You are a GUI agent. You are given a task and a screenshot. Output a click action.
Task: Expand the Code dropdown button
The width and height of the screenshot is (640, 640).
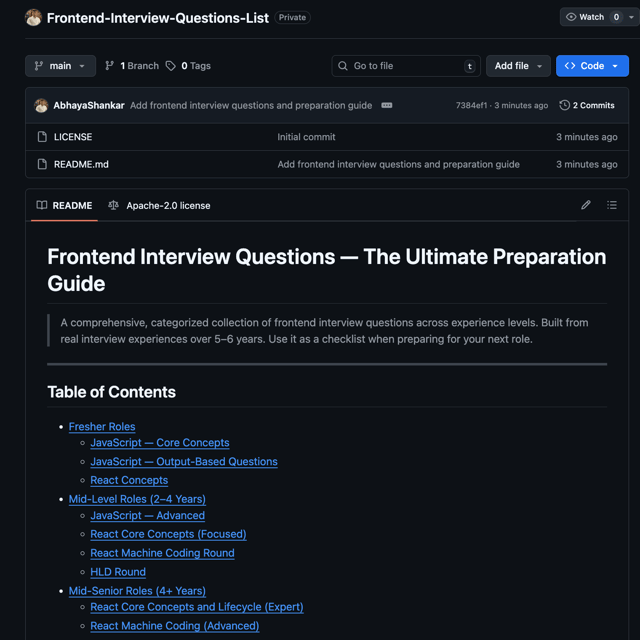(x=592, y=66)
